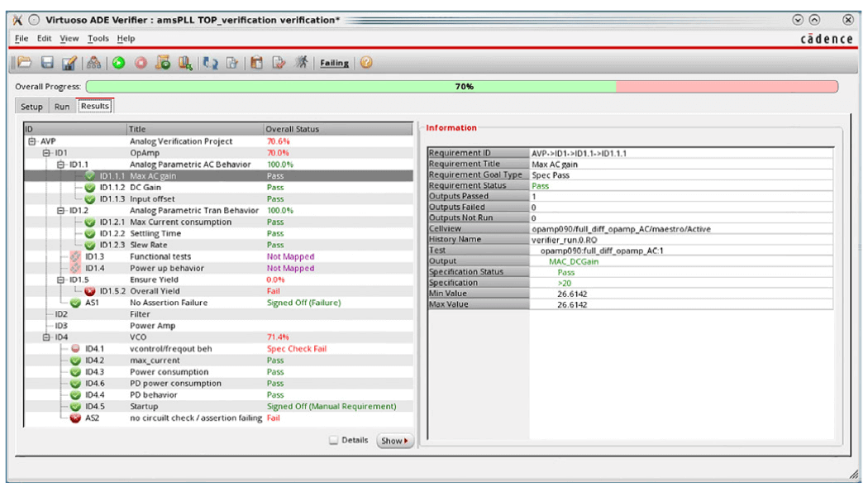Click red fail icon of AS2 row
This screenshot has height=492, width=868.
(x=75, y=418)
